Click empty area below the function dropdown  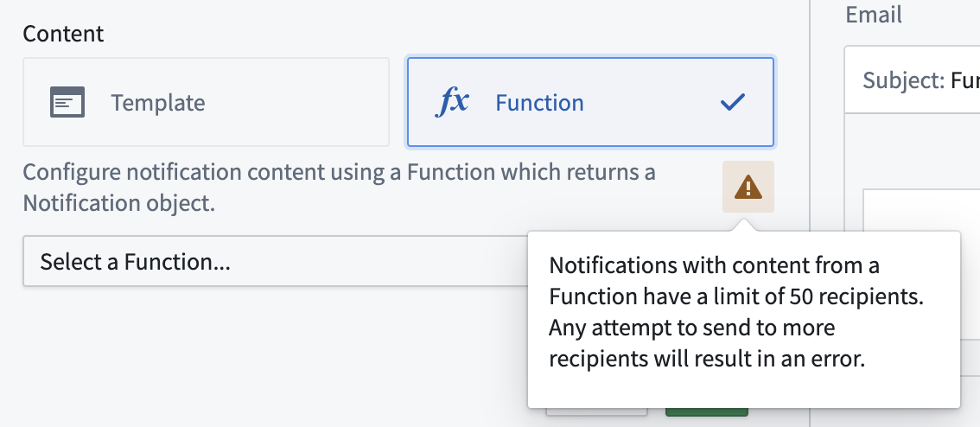click(259, 354)
